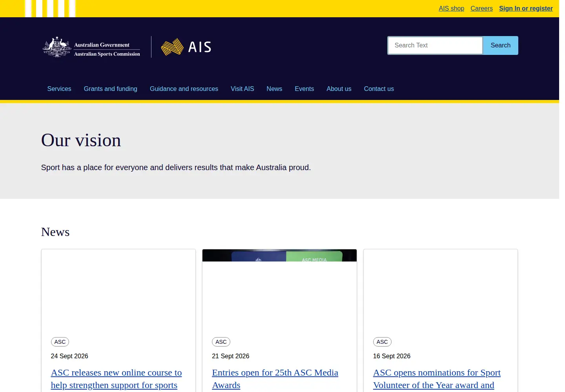Open Entries open for 25th ASC Media Awards
This screenshot has height=392, width=565.
click(x=275, y=379)
